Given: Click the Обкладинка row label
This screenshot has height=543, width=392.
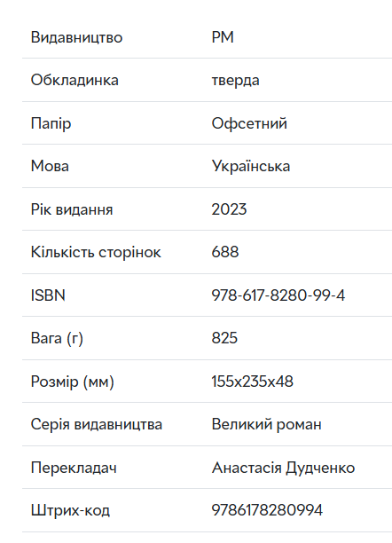Looking at the screenshot, I should click(x=74, y=80).
